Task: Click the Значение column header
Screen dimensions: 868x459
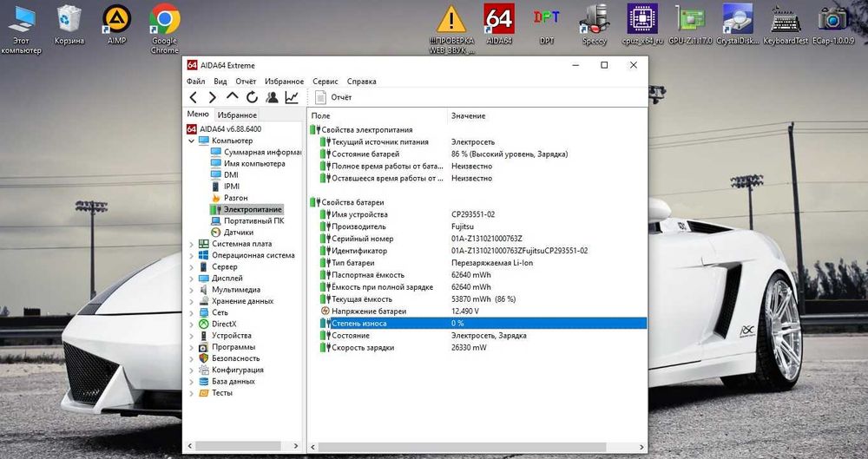Action: [546, 115]
